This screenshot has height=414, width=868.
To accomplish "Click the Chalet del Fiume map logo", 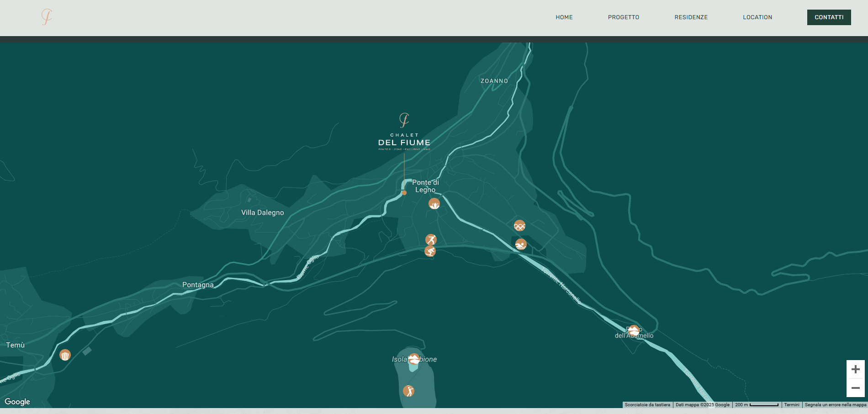I will coord(404,133).
